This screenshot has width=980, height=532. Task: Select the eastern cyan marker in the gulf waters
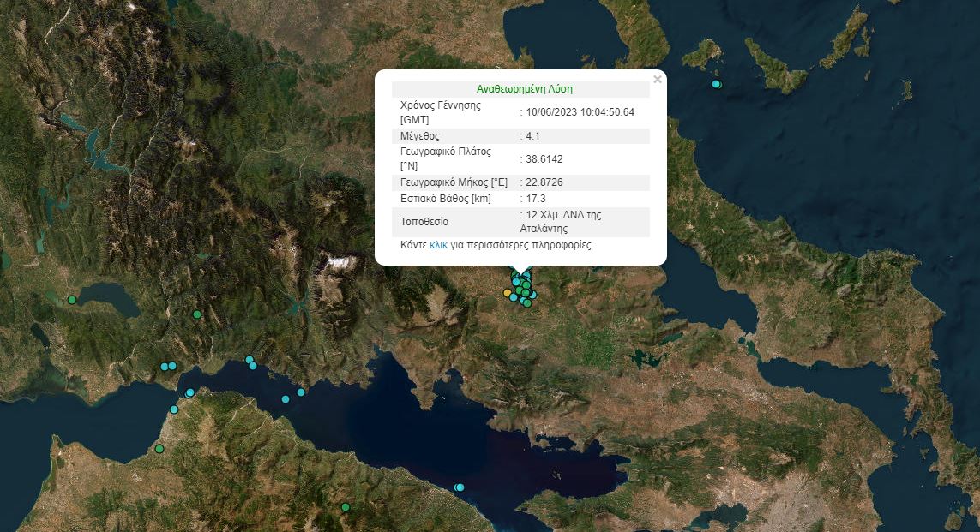tap(301, 392)
